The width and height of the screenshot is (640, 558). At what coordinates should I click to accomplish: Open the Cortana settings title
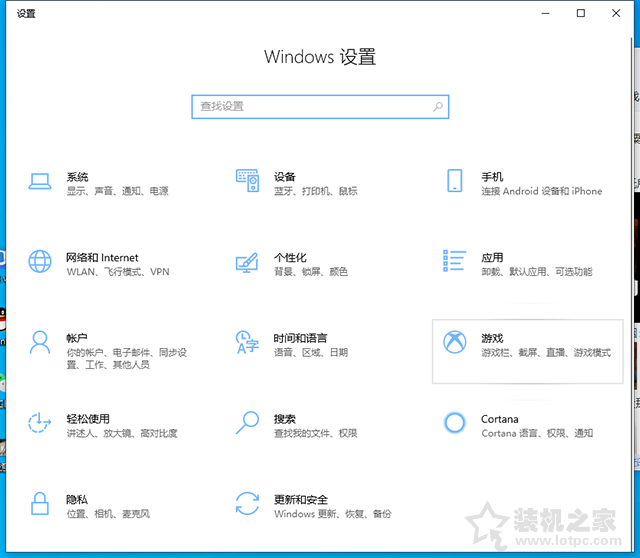click(500, 419)
